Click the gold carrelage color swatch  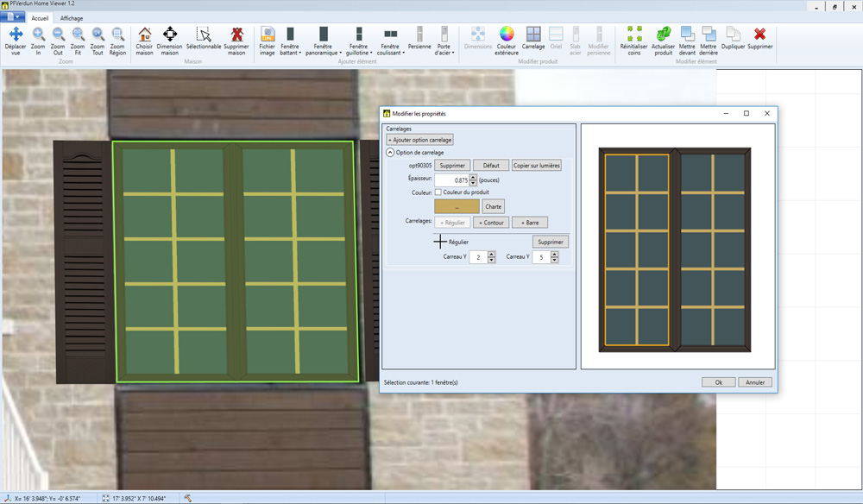457,207
